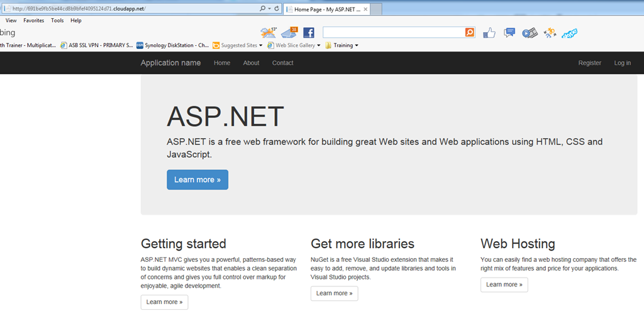Click the translator icon in the toolbar
644x311 pixels.
tap(550, 33)
